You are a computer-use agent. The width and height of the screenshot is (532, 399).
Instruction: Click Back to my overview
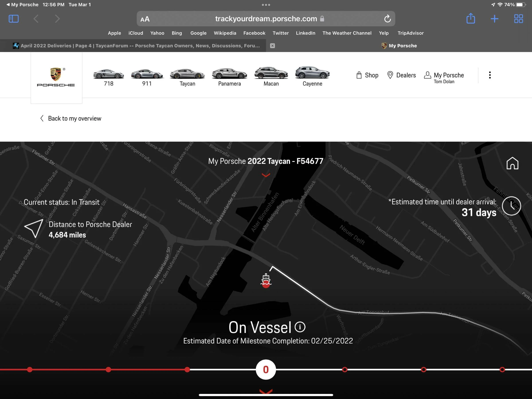(70, 118)
